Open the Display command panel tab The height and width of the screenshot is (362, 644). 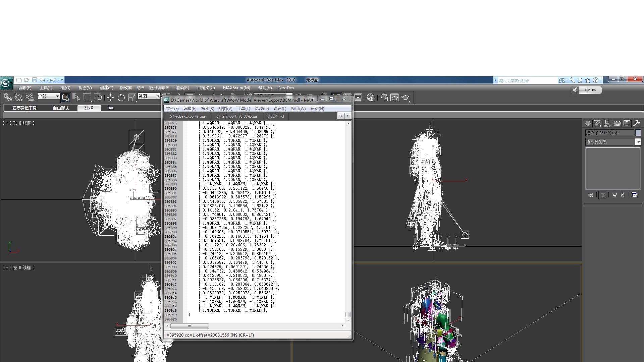coord(627,123)
